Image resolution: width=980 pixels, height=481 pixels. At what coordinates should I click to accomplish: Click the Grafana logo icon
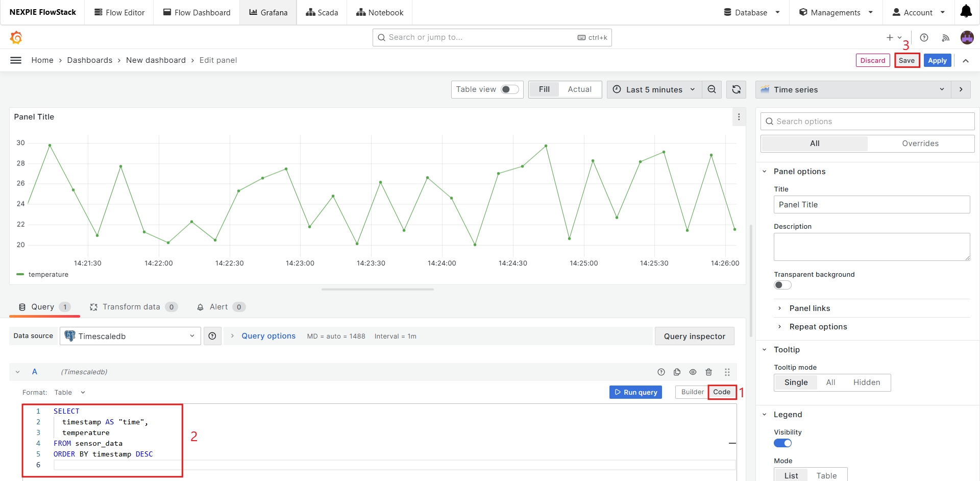[16, 37]
